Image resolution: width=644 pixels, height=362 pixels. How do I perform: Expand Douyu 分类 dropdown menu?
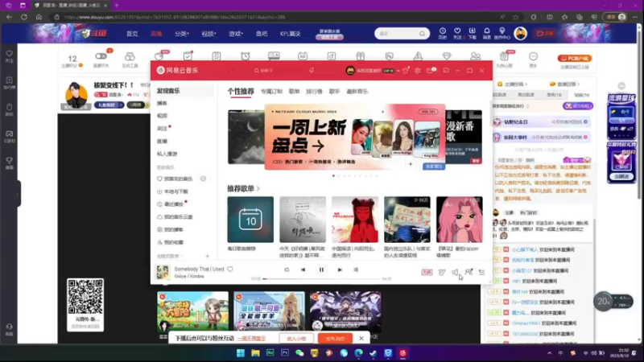tap(182, 34)
